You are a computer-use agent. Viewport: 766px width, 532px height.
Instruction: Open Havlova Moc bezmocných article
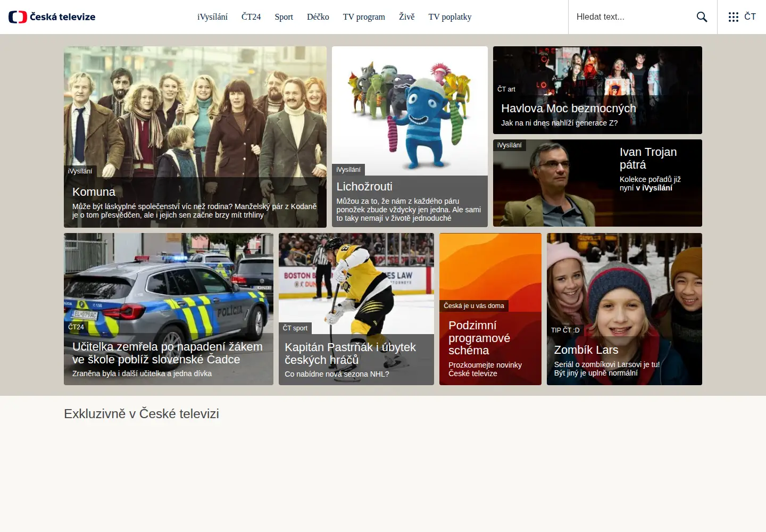click(569, 109)
